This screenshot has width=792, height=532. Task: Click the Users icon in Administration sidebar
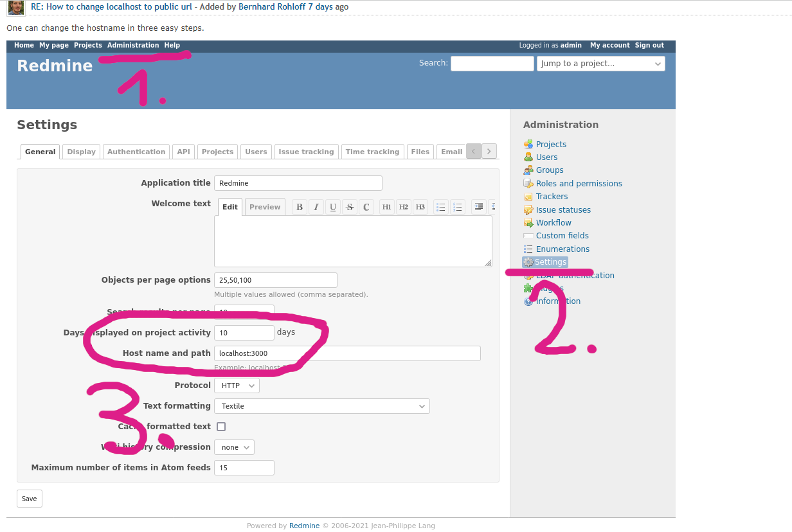pyautogui.click(x=528, y=157)
